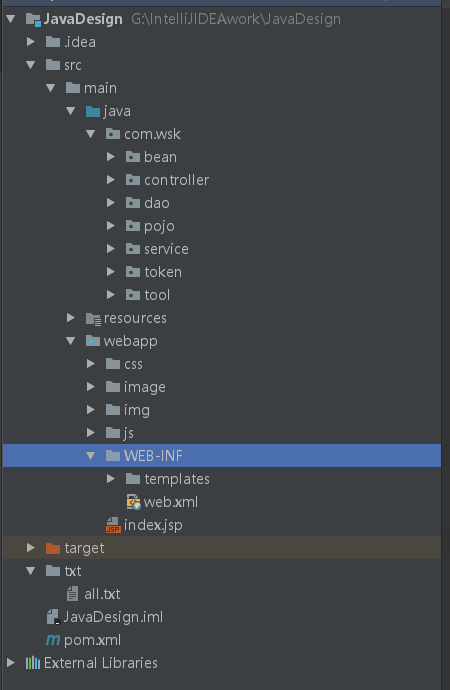This screenshot has width=450, height=690.
Task: Collapse the webapp folder arrow
Action: click(x=70, y=341)
